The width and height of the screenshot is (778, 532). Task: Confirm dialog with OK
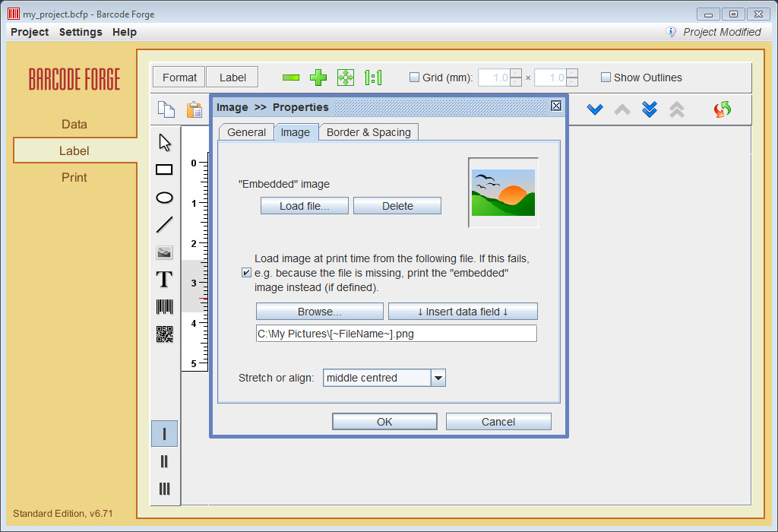coord(384,422)
